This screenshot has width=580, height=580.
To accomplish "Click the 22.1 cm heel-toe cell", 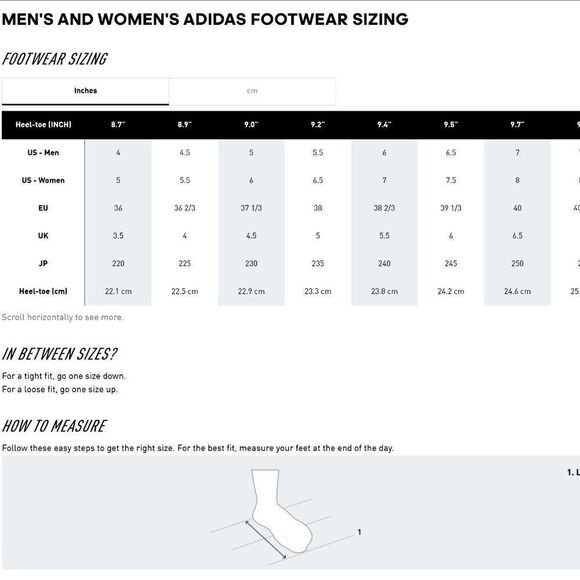I will [x=118, y=291].
